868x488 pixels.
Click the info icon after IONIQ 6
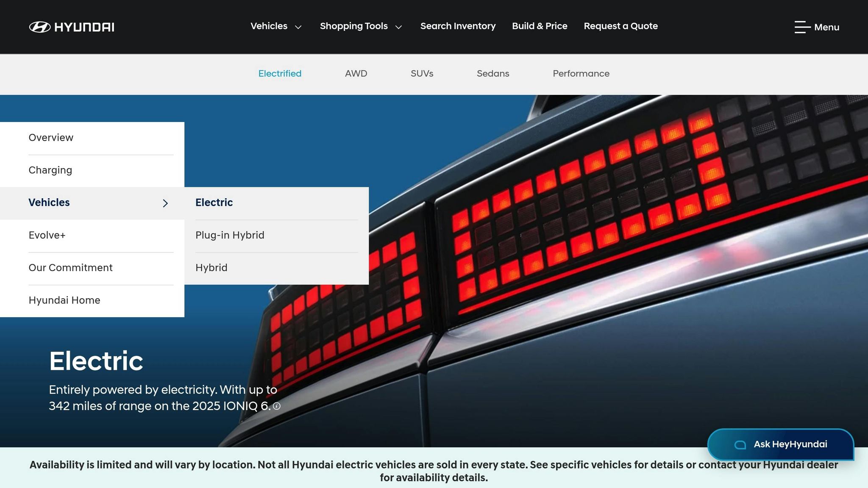click(277, 406)
